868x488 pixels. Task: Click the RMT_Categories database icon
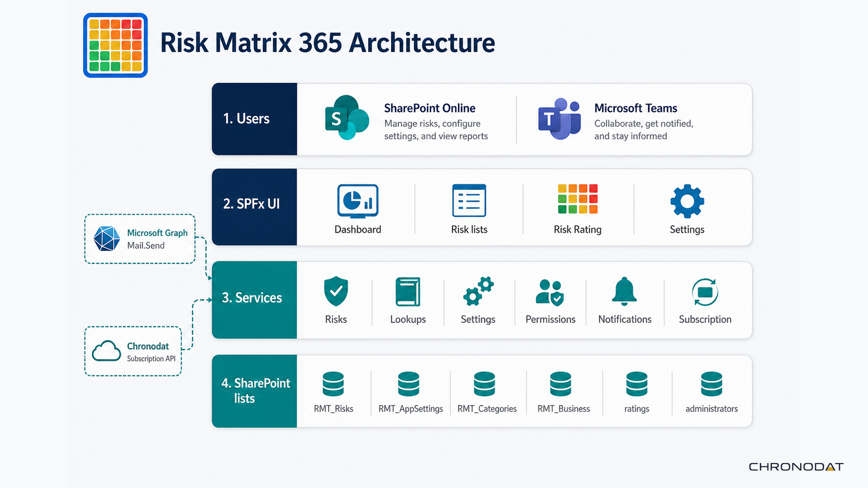[484, 384]
